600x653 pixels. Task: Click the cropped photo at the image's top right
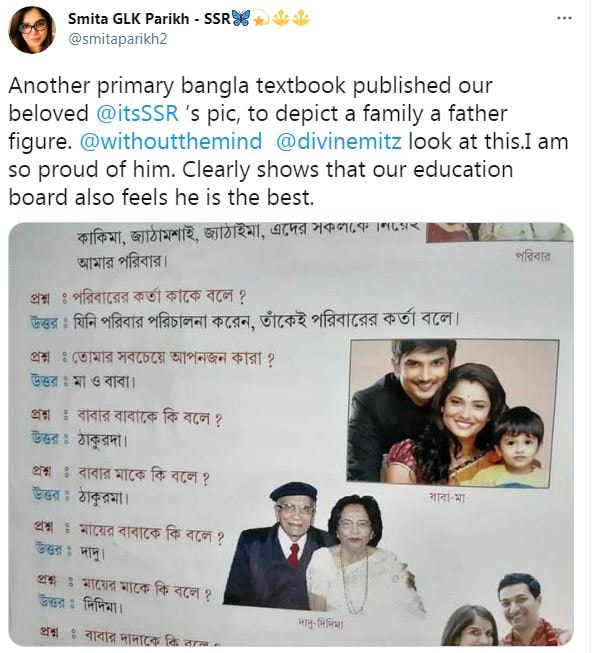(x=500, y=232)
